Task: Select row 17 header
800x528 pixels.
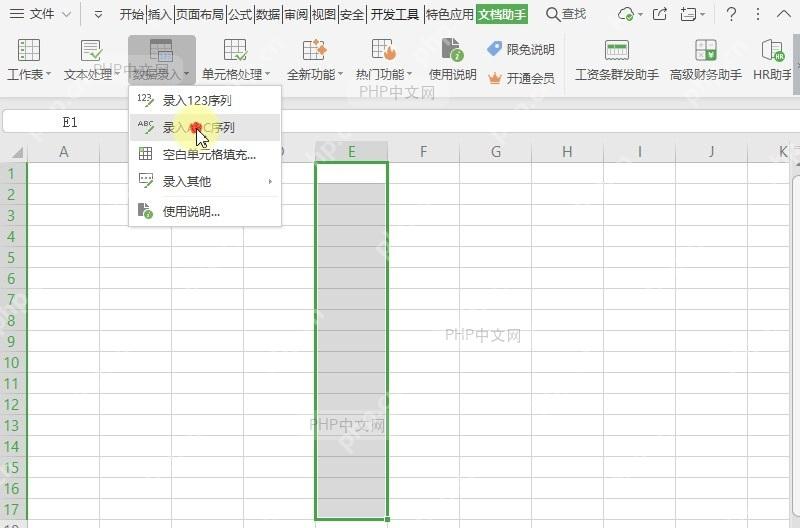Action: pyautogui.click(x=12, y=510)
